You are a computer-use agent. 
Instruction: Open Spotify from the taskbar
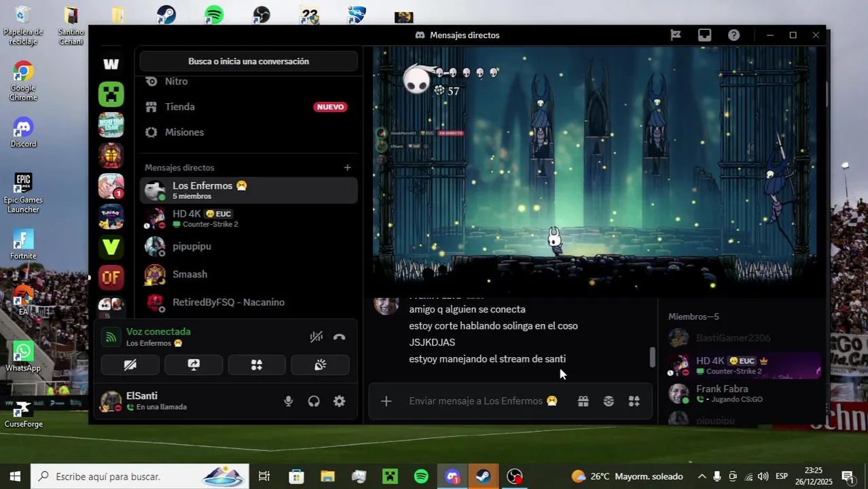point(421,476)
